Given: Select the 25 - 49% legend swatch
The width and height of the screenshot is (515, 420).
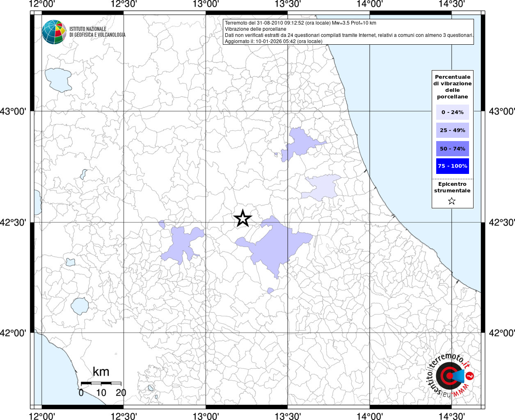Looking at the screenshot, I should [x=453, y=130].
